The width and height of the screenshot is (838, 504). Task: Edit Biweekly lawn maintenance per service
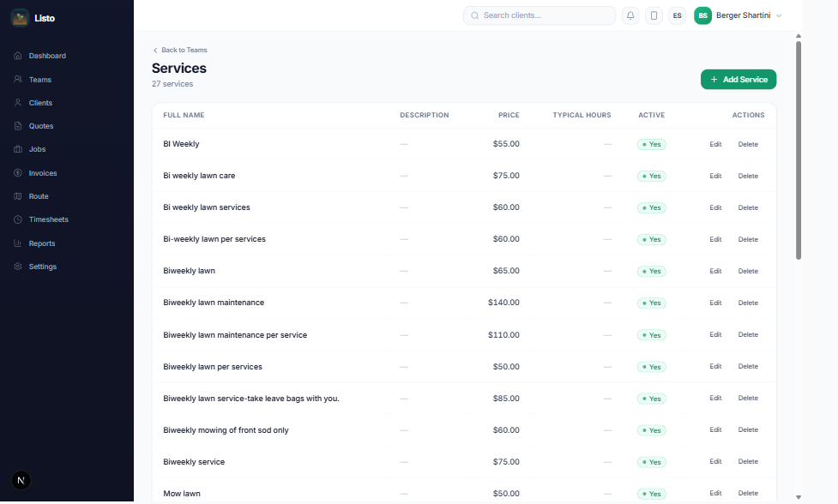point(715,334)
